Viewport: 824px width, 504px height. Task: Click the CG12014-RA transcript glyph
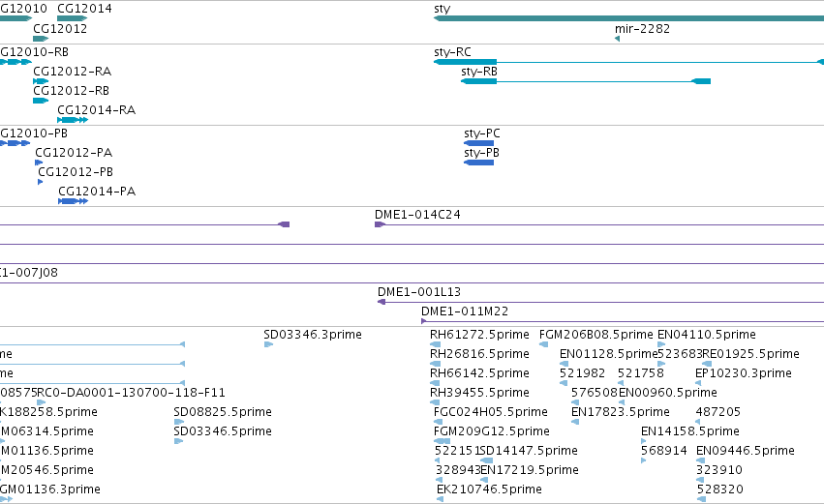point(73,120)
